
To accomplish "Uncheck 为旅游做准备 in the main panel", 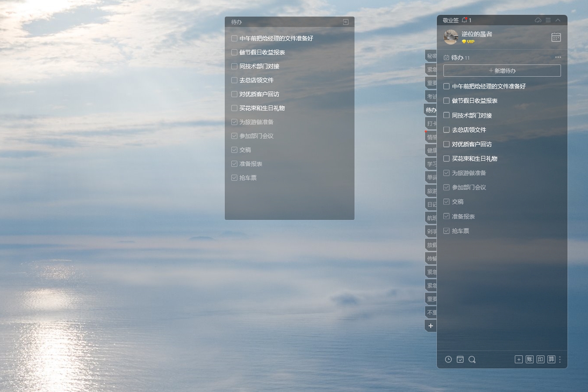I will pyautogui.click(x=446, y=173).
